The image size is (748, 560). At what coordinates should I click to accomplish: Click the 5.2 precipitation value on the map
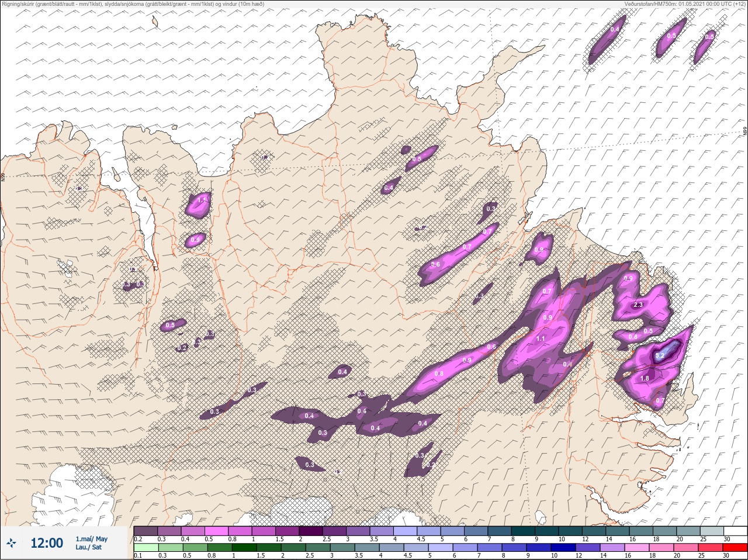[x=660, y=355]
